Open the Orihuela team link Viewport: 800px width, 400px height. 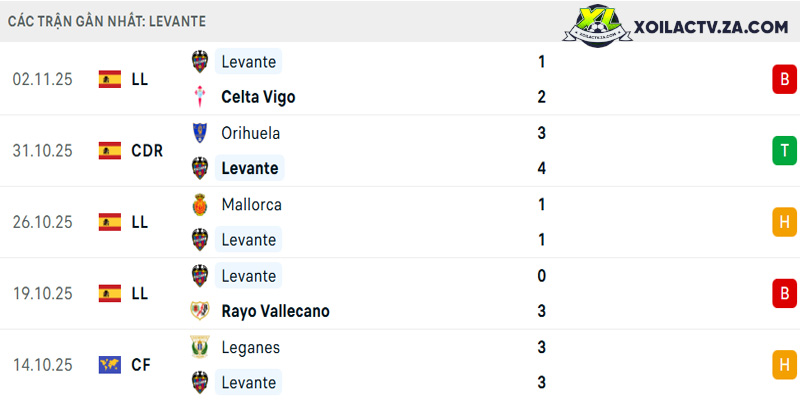pyautogui.click(x=251, y=133)
